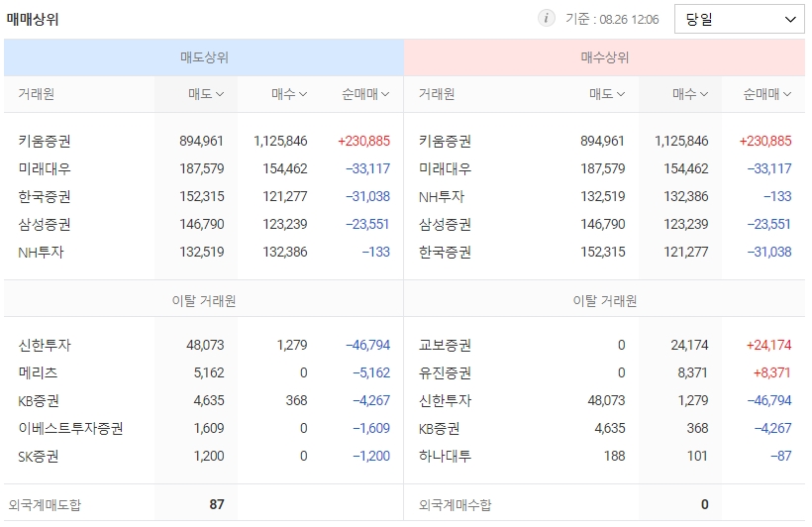Click SK증권 sell value 1,200
The height and width of the screenshot is (527, 812).
(x=209, y=457)
